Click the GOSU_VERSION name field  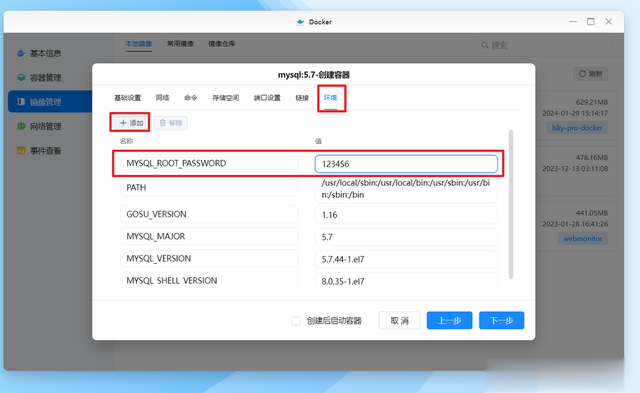click(x=209, y=214)
